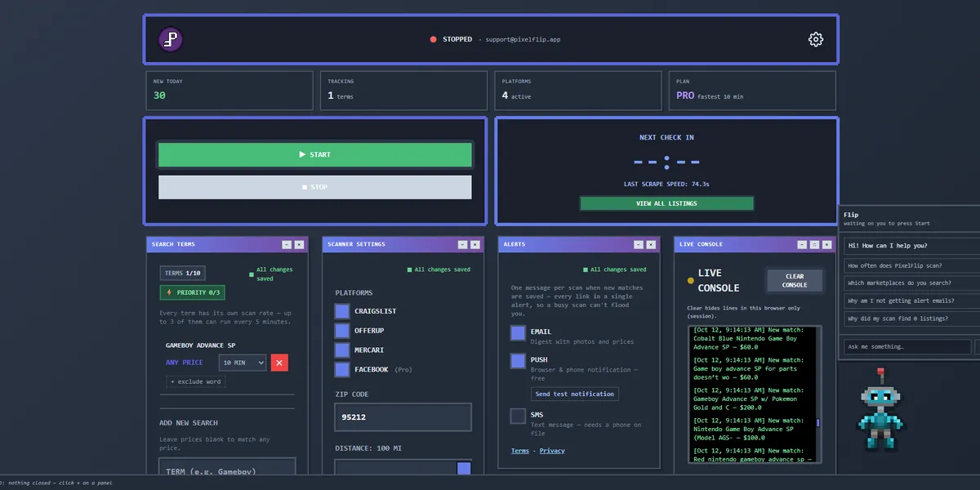This screenshot has width=980, height=490.
Task: Send a test notification
Action: pyautogui.click(x=575, y=394)
